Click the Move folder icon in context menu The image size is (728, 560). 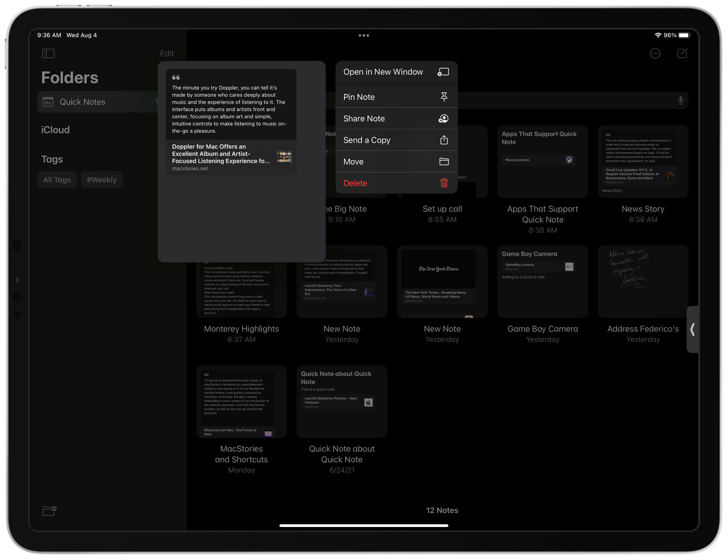pyautogui.click(x=444, y=162)
